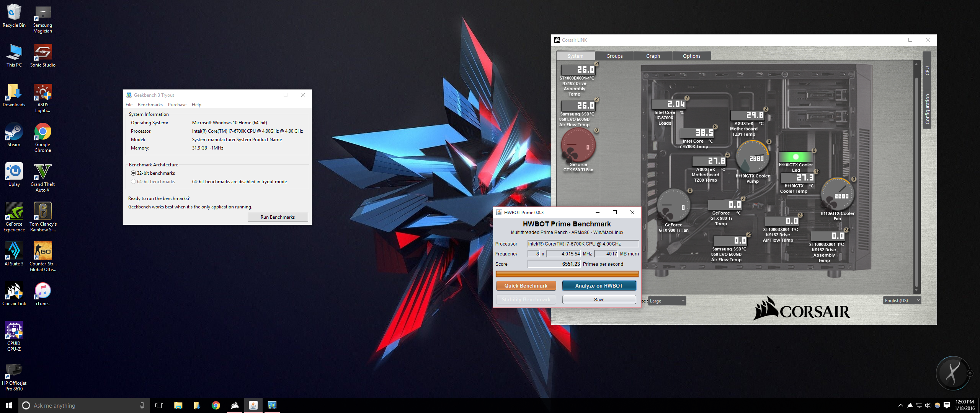Open the This PC desktop icon
This screenshot has height=413, width=980.
pos(14,56)
